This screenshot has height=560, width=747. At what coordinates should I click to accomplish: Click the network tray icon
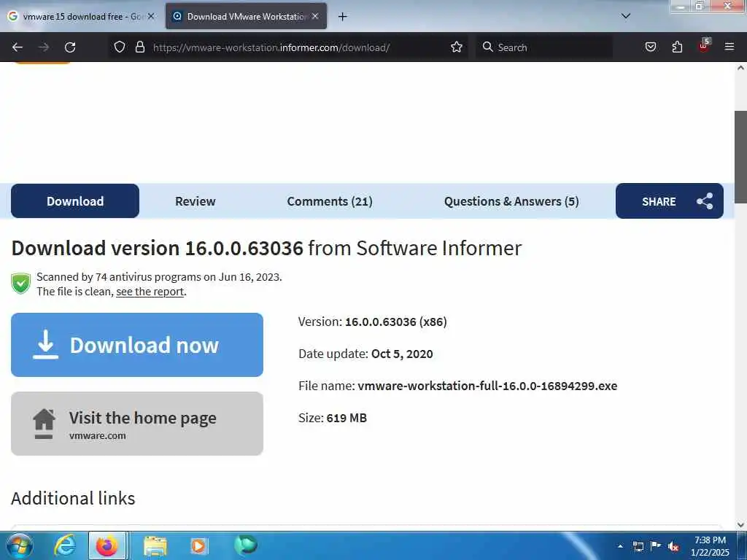pyautogui.click(x=638, y=546)
